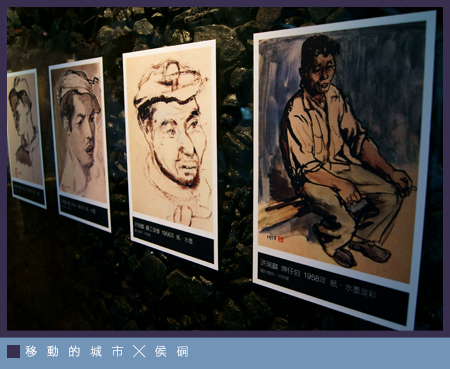The width and height of the screenshot is (450, 369).
Task: Click the X symbol between 移動的城市 and 侯硐
Action: (x=139, y=351)
